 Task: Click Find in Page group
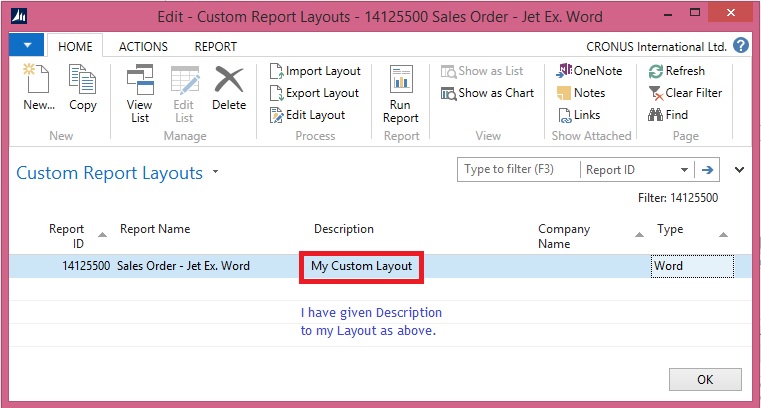coord(668,115)
